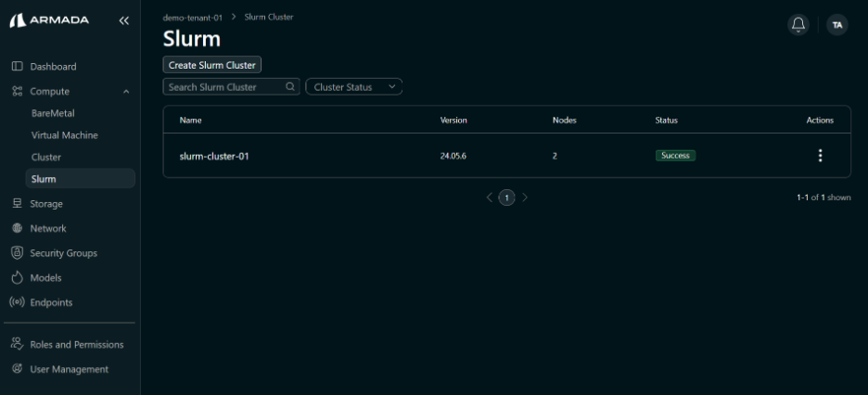Click the Success status badge
The width and height of the screenshot is (868, 395).
point(675,156)
